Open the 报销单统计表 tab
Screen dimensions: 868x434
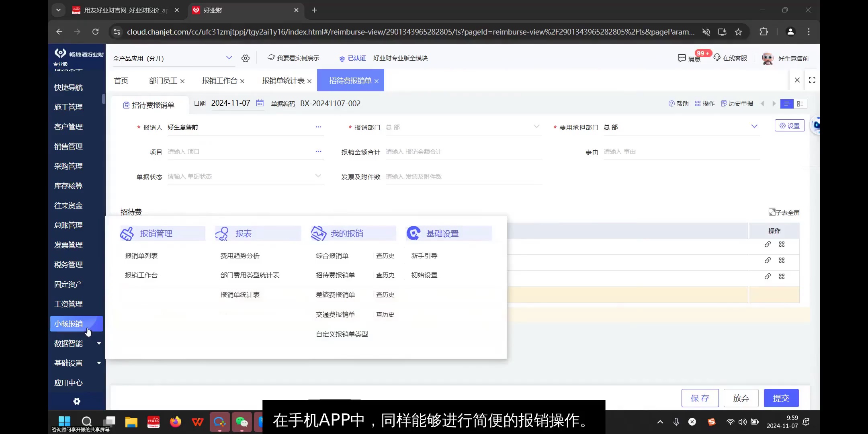point(283,80)
